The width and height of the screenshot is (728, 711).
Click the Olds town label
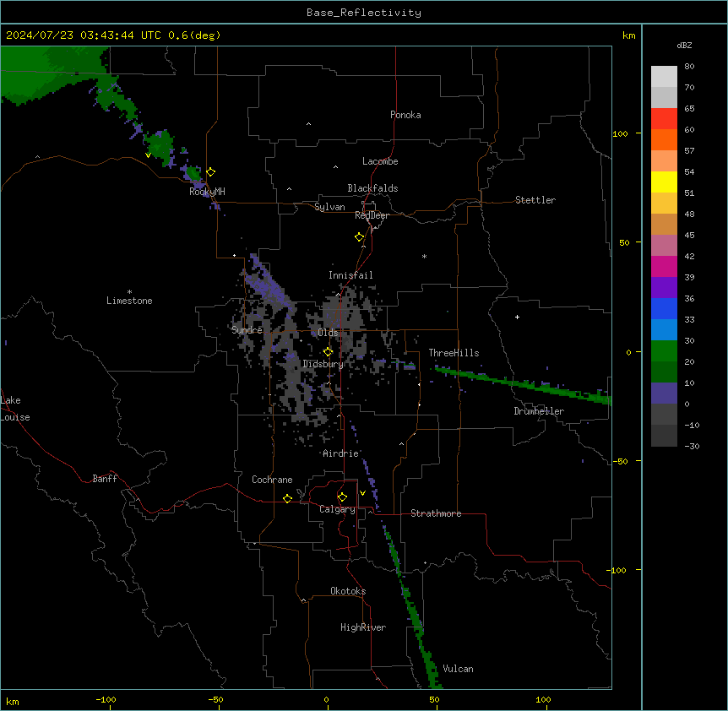[328, 333]
